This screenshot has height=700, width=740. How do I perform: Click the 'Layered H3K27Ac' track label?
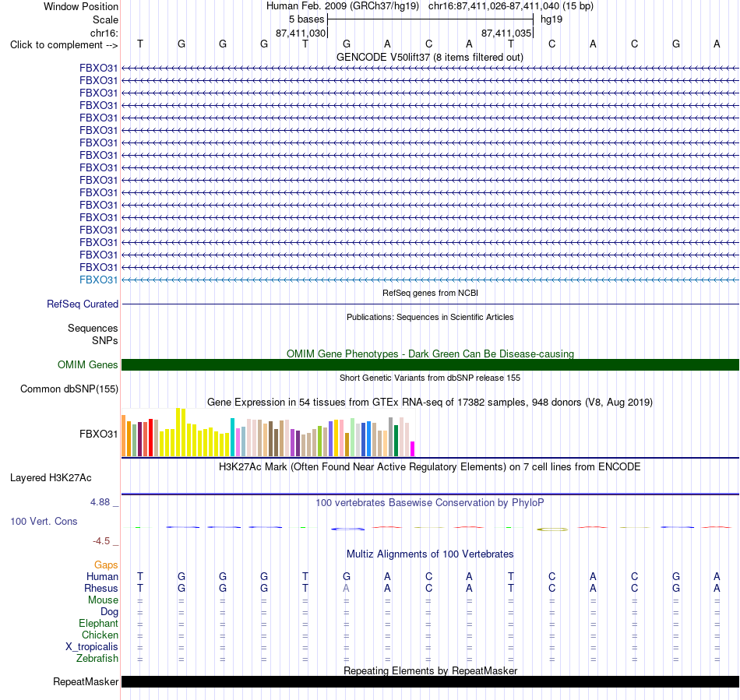pyautogui.click(x=51, y=478)
